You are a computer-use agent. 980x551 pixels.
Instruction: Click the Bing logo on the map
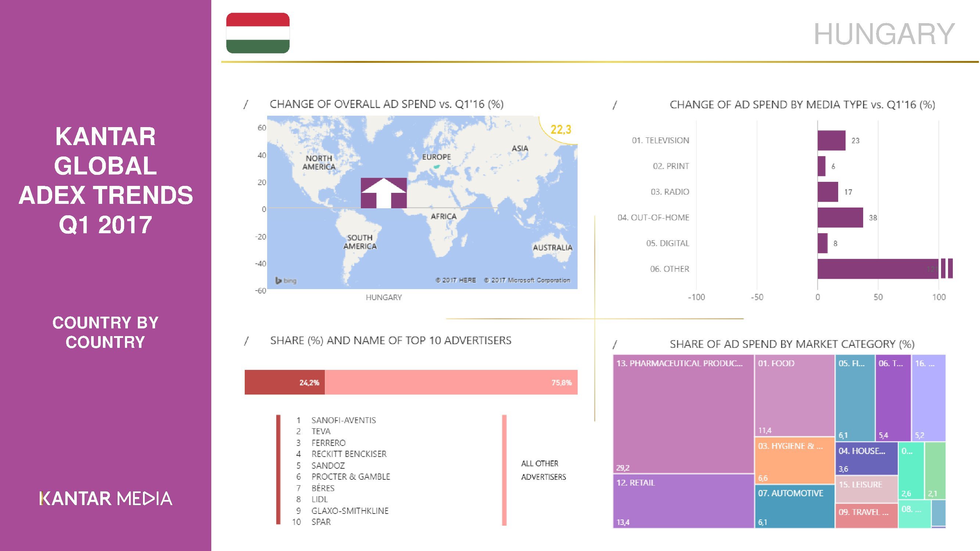(x=286, y=281)
